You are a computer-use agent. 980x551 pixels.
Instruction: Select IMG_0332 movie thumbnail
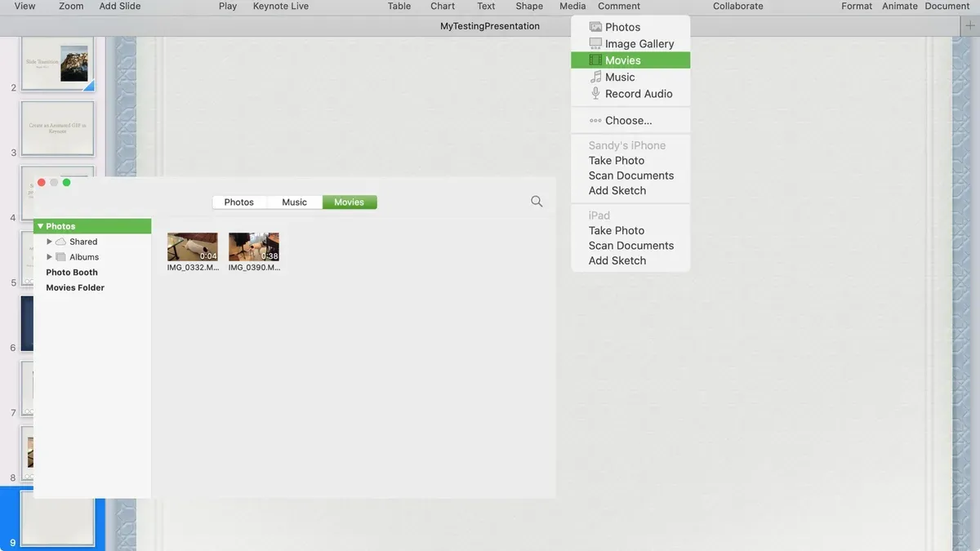(193, 247)
